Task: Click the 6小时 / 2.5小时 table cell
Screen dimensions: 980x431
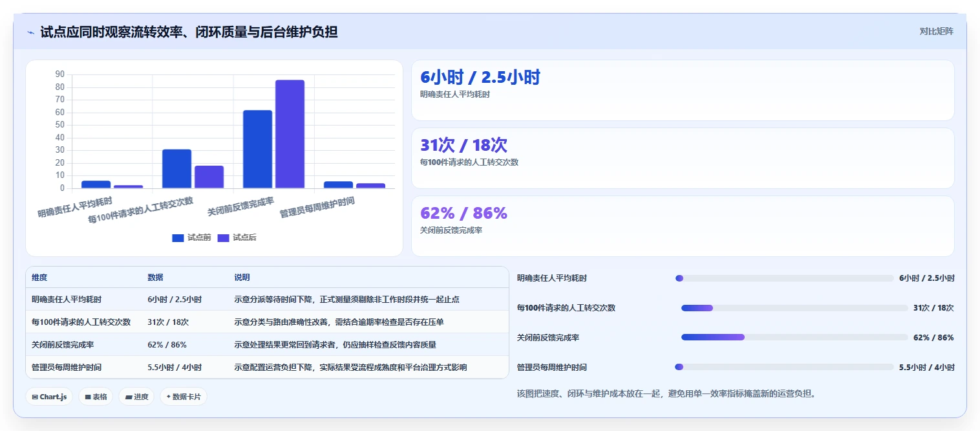Action: tap(175, 300)
